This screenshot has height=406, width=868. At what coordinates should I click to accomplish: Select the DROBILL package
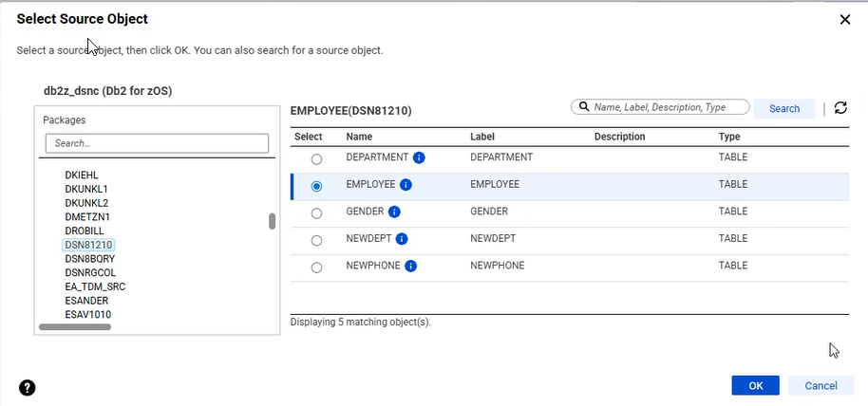(x=85, y=231)
